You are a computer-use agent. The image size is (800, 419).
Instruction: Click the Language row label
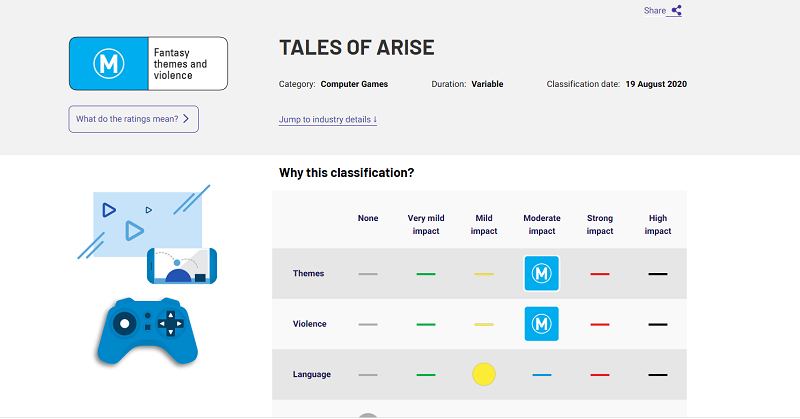312,374
